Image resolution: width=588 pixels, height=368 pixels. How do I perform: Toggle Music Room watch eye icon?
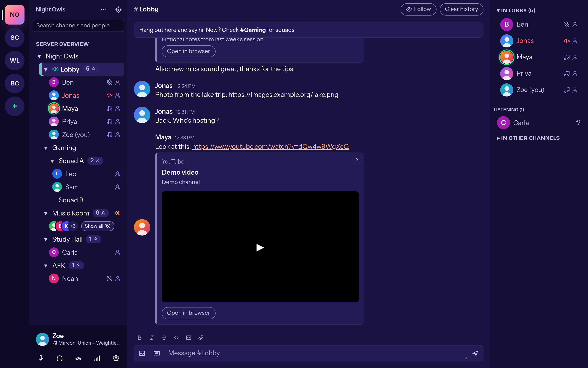pos(118,213)
